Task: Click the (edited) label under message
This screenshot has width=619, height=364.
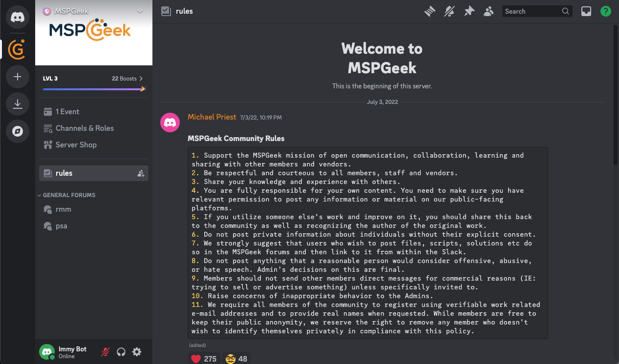Action: coord(197,345)
